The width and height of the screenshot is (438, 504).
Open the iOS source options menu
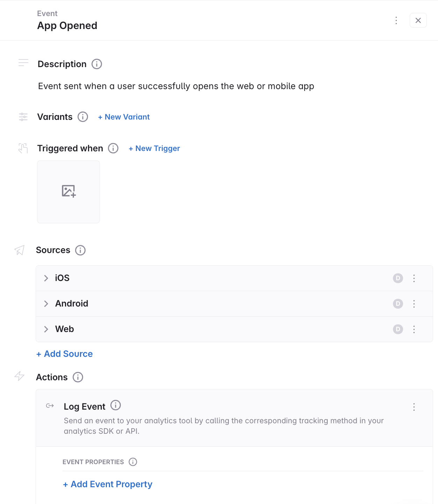(414, 278)
